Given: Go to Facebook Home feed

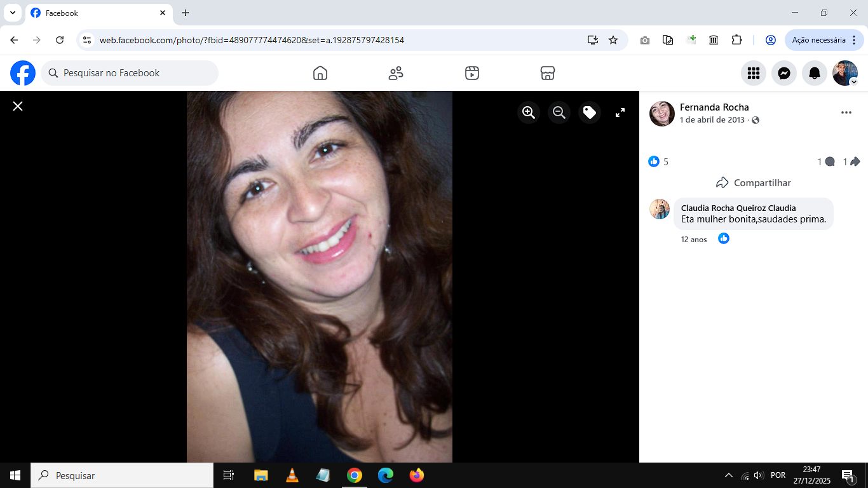Looking at the screenshot, I should pos(320,73).
